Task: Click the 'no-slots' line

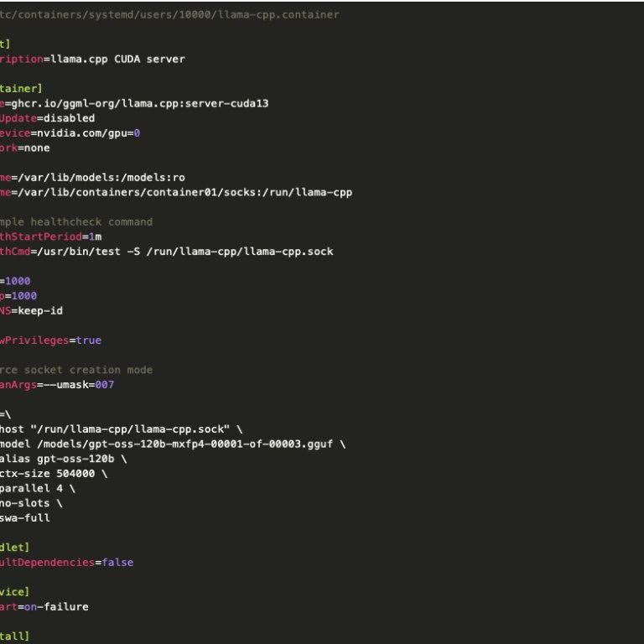Action: [31, 503]
